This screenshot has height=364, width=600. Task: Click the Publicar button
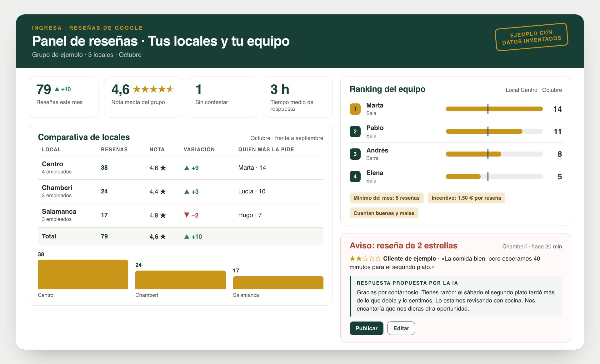[366, 328]
